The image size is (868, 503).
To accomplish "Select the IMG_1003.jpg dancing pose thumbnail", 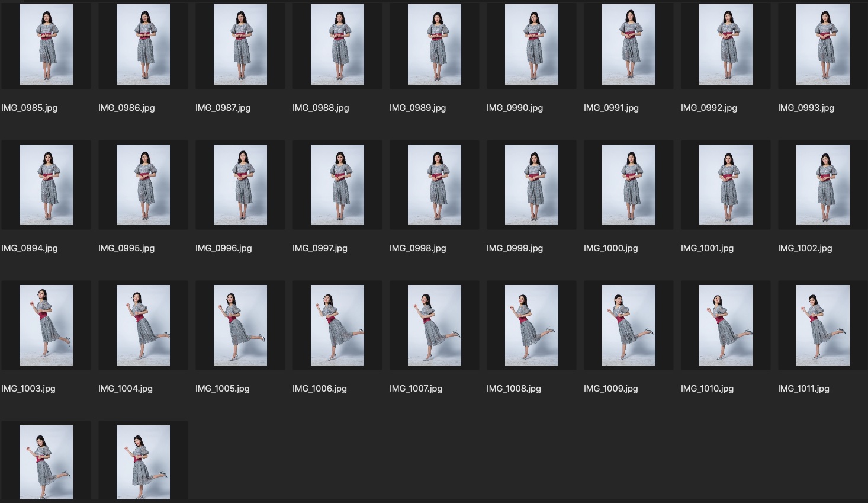I will [x=46, y=325].
